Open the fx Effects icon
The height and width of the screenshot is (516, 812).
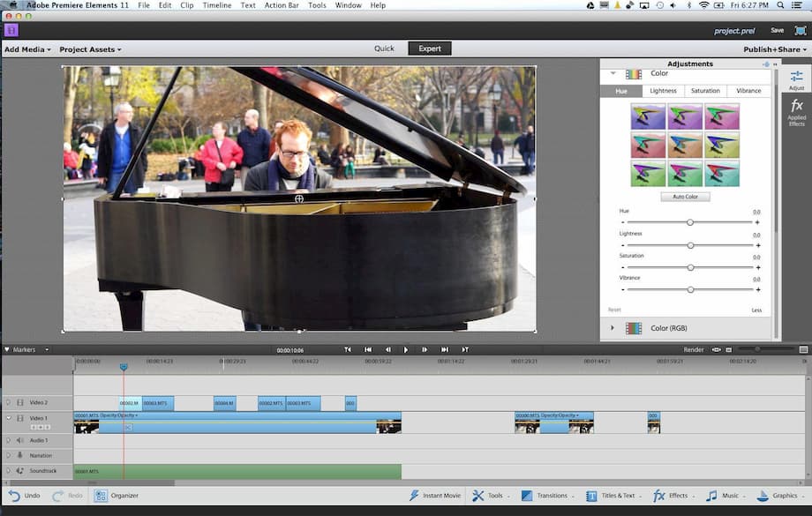coord(659,495)
